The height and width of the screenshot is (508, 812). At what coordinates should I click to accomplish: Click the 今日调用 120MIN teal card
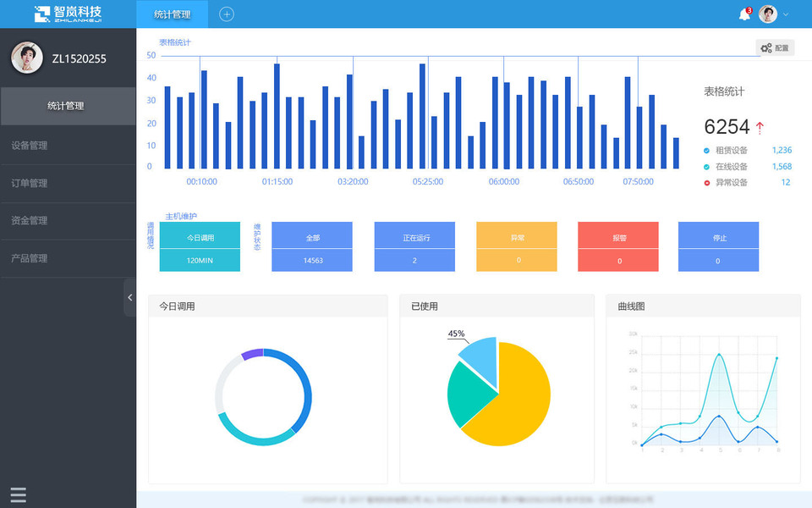tap(200, 246)
